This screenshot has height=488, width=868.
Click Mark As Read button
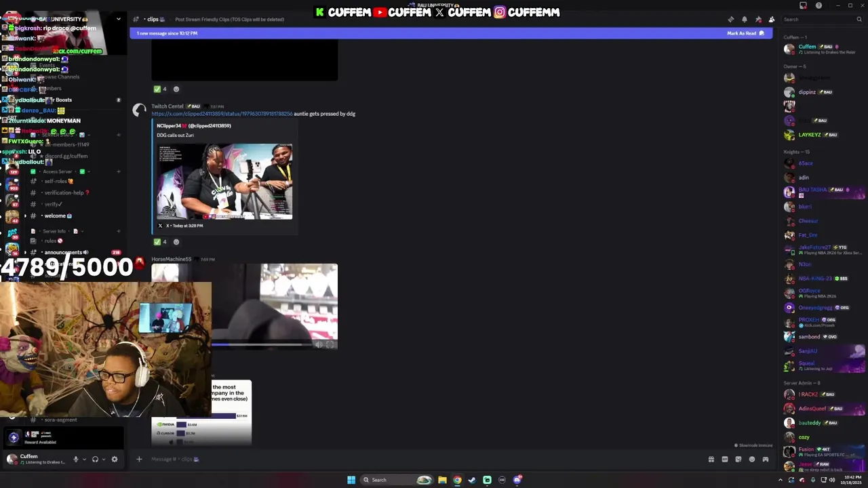(745, 33)
